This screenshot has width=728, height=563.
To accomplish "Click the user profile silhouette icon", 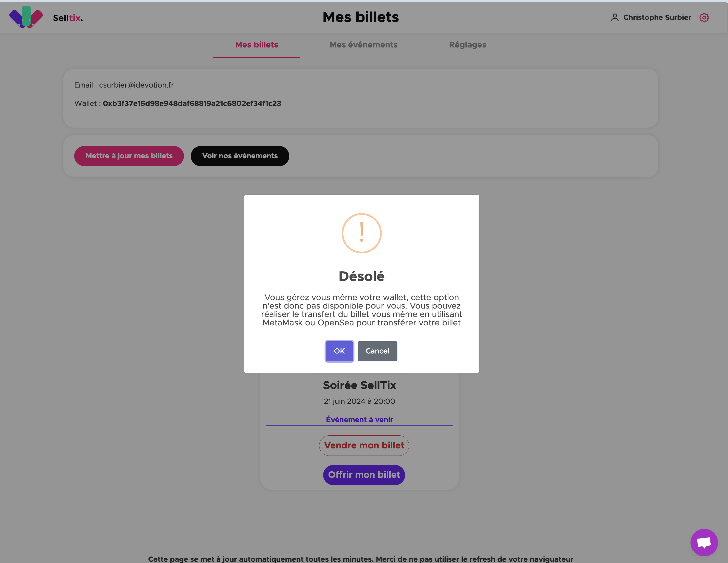I will (x=615, y=18).
